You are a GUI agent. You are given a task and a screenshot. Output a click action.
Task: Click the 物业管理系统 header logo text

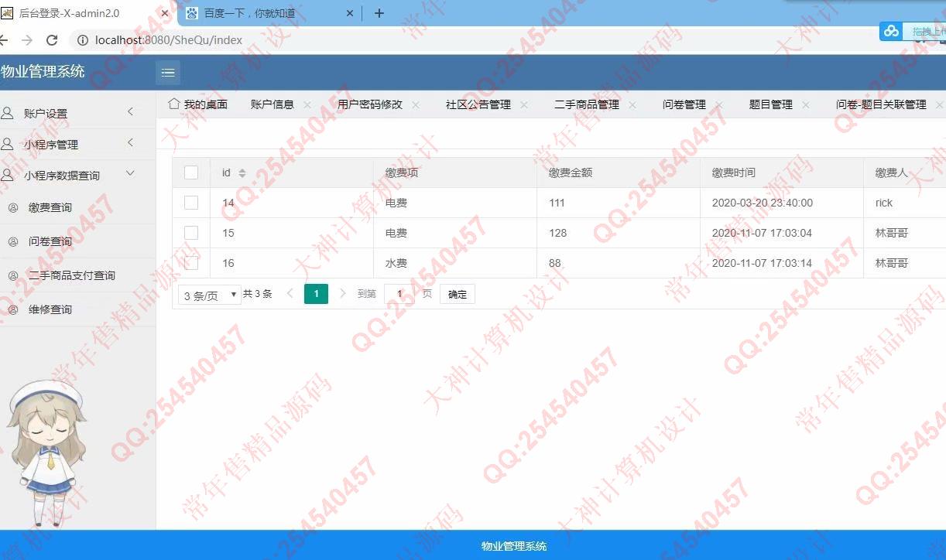(x=43, y=72)
